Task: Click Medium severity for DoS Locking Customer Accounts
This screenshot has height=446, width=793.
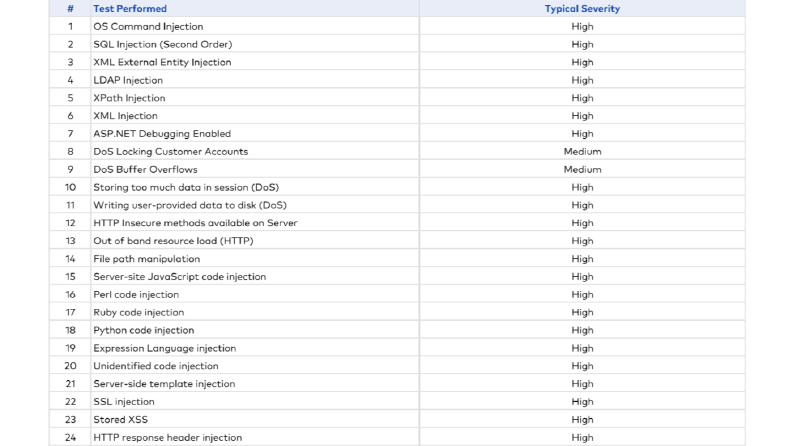Action: [582, 151]
